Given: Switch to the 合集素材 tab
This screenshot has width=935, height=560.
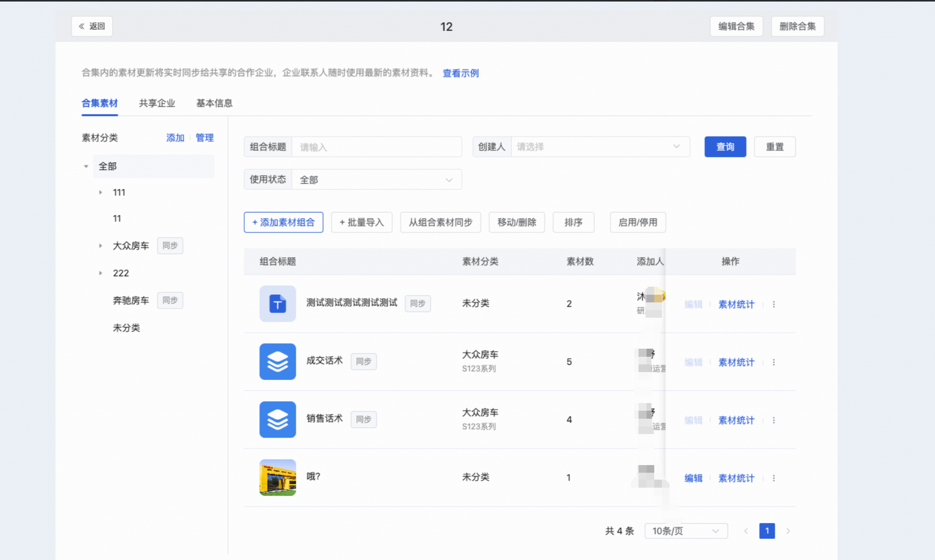Looking at the screenshot, I should pyautogui.click(x=100, y=103).
